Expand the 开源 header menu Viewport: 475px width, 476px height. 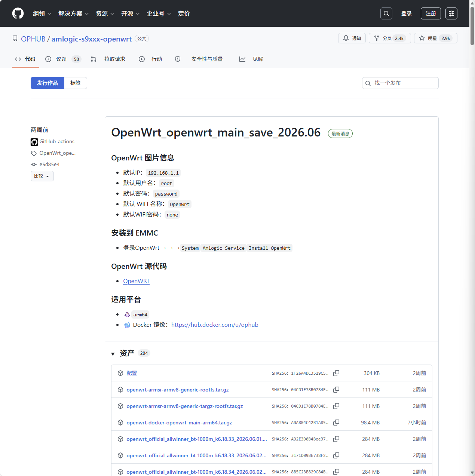pyautogui.click(x=130, y=13)
